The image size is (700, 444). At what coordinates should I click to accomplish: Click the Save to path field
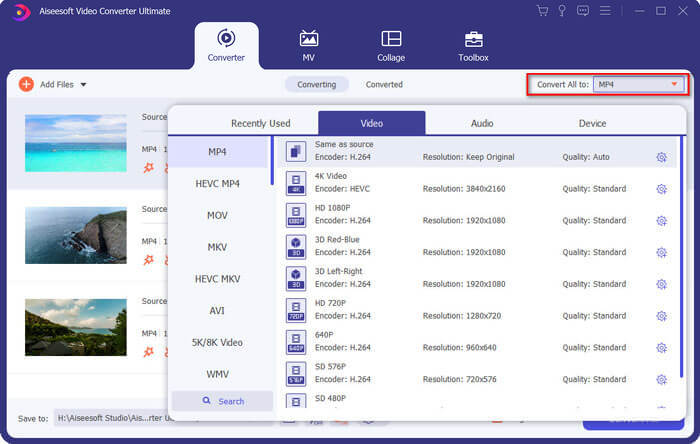pos(114,418)
